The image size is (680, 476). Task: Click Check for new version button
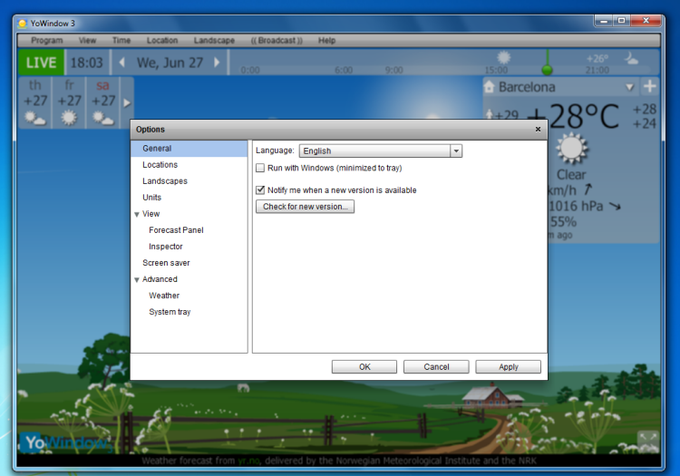[x=305, y=206]
